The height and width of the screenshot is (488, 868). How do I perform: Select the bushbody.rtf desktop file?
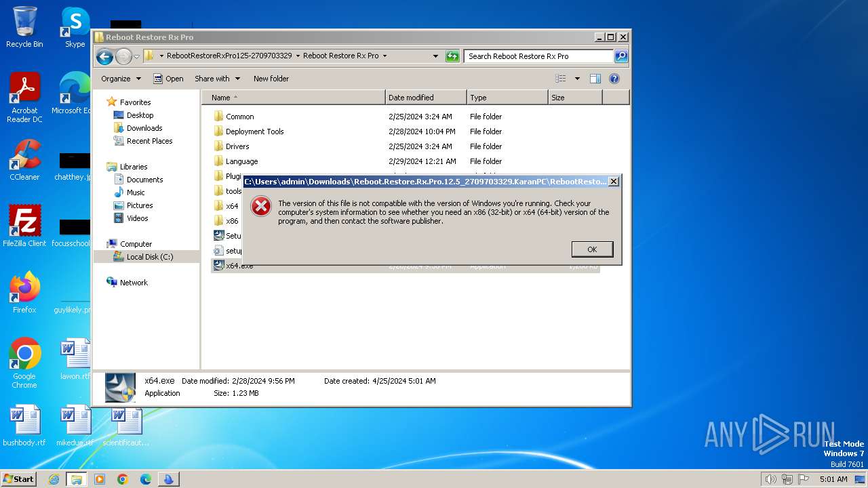click(24, 425)
